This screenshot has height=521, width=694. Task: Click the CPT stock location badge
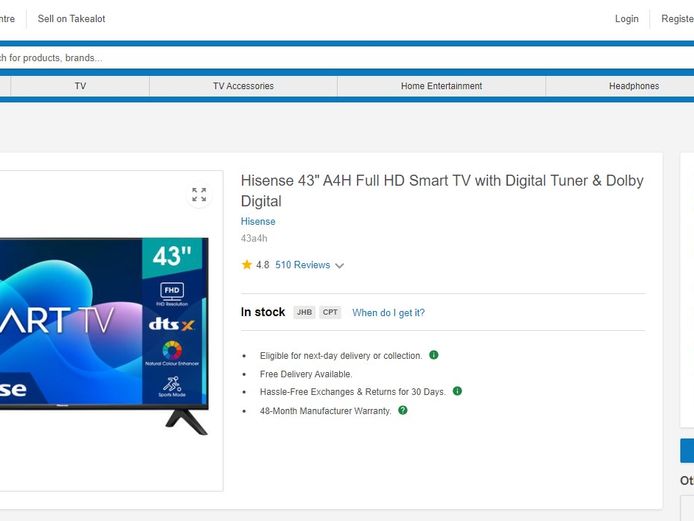(330, 312)
